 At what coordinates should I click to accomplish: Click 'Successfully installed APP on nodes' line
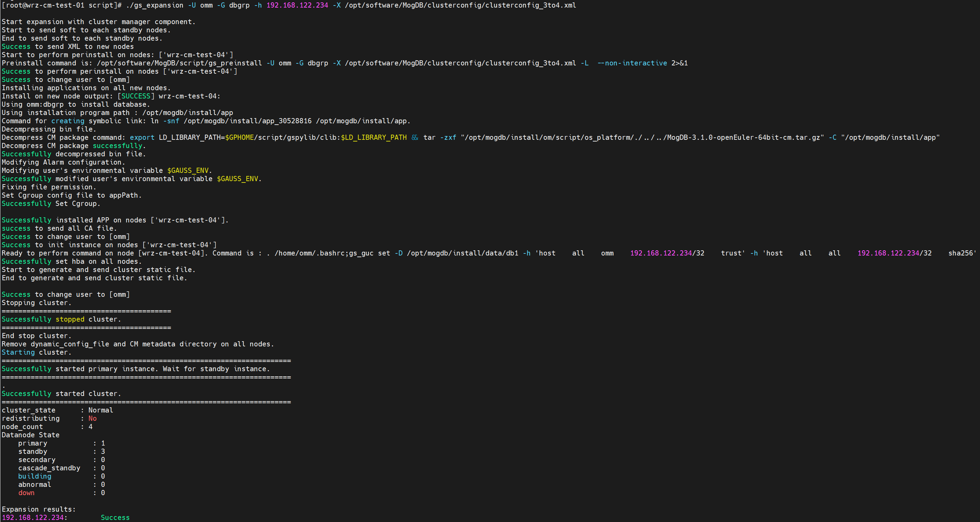point(114,220)
